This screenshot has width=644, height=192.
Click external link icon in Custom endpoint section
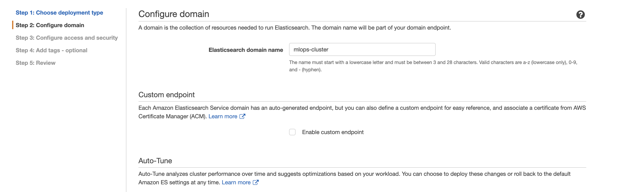click(242, 116)
